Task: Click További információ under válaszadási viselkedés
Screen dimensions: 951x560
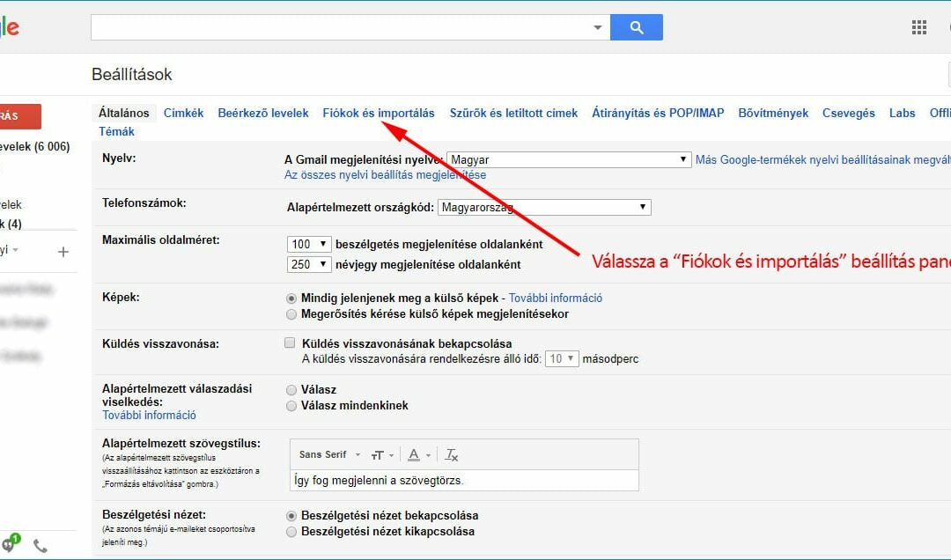Action: 149,415
